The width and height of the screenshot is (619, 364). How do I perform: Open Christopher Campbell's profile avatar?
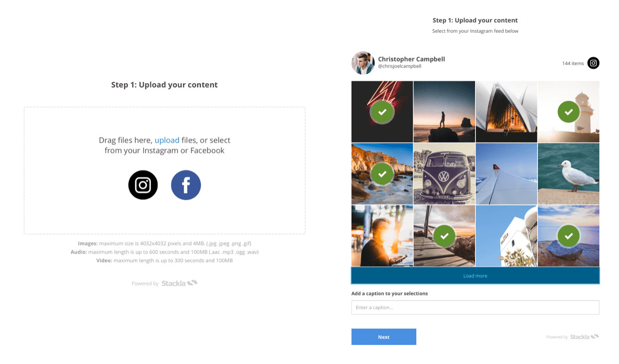(363, 63)
